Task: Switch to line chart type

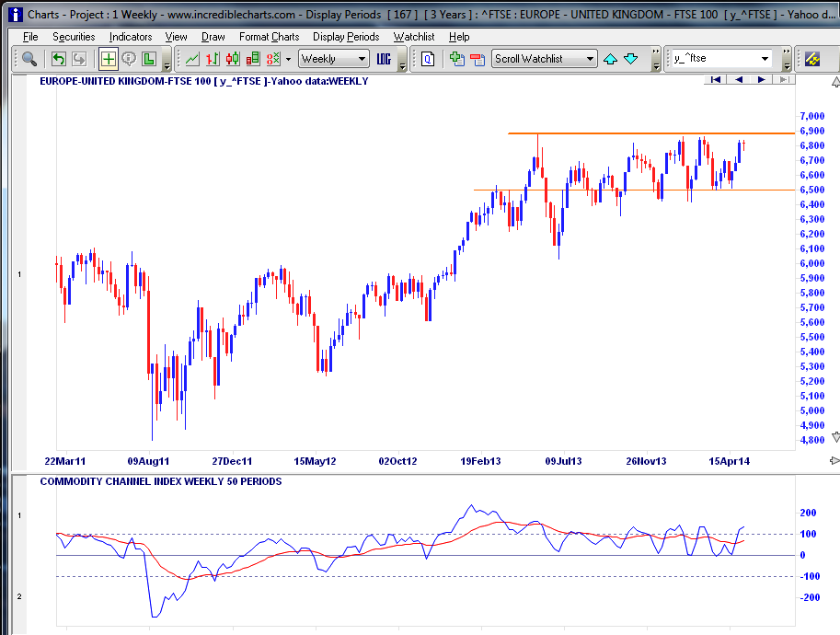Action: [x=192, y=58]
